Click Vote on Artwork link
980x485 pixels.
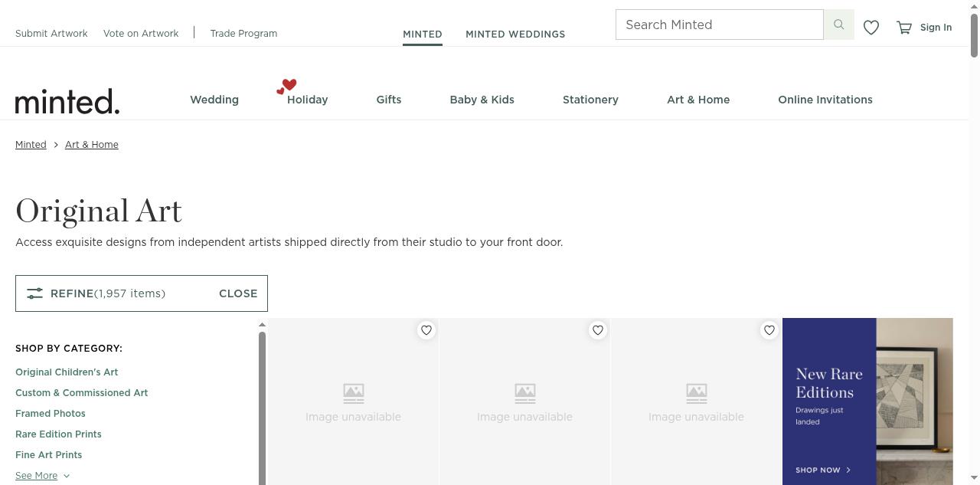(141, 34)
